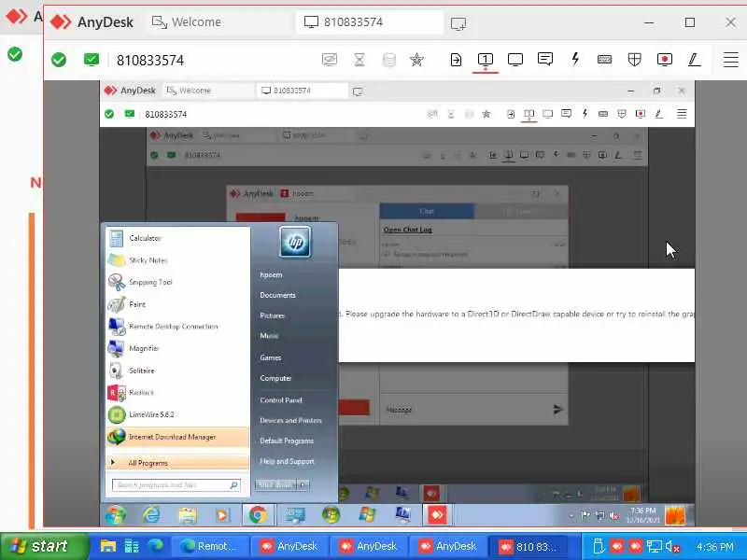Click the Shut down button in Start menu

pos(276,485)
